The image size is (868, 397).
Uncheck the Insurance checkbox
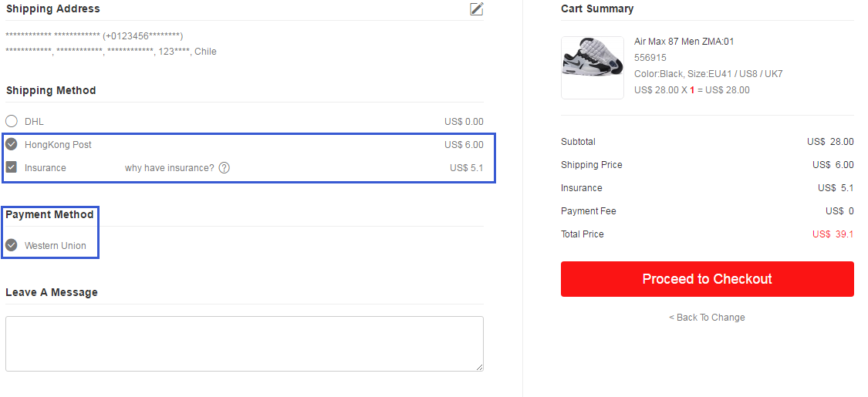pos(11,167)
